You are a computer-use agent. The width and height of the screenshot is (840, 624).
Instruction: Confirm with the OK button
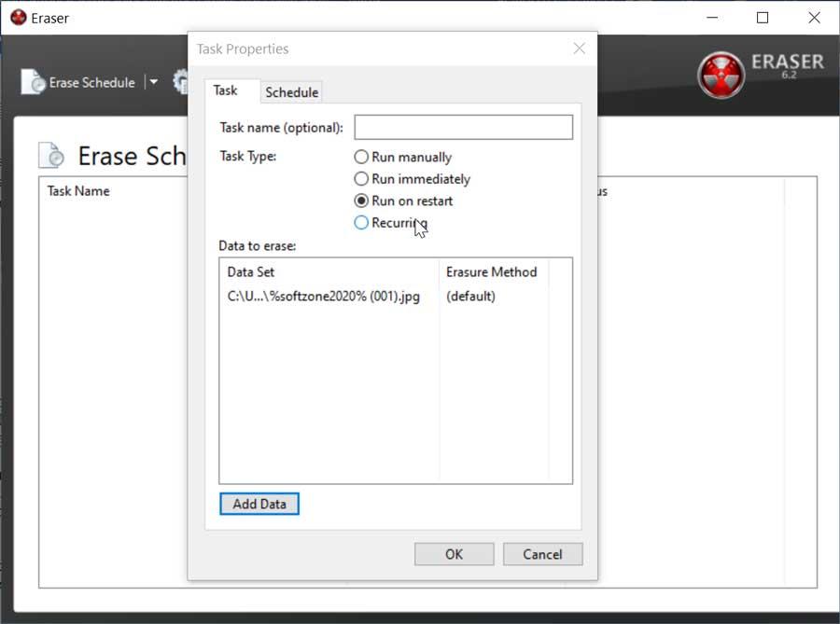454,554
